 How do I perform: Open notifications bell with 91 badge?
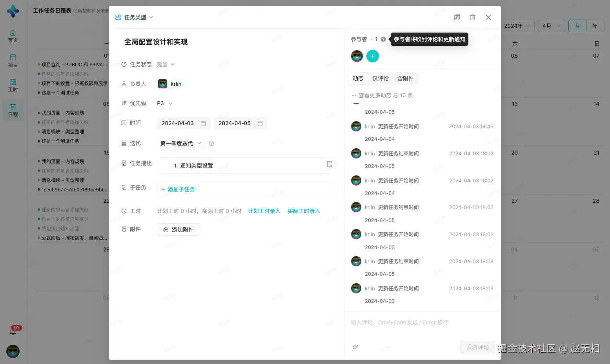coord(13,331)
